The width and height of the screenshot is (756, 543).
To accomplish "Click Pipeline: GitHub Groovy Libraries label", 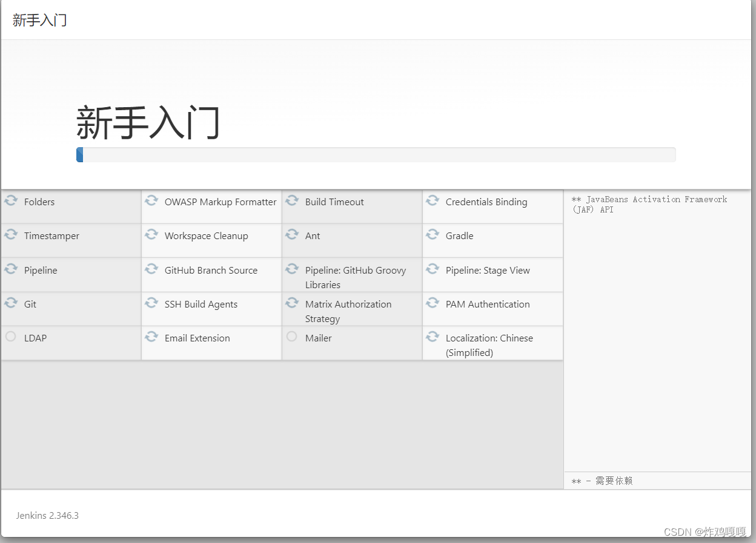I will click(356, 278).
